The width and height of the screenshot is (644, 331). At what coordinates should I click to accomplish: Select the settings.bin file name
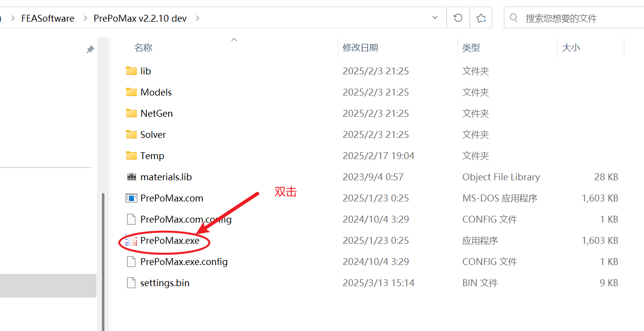[x=165, y=283]
